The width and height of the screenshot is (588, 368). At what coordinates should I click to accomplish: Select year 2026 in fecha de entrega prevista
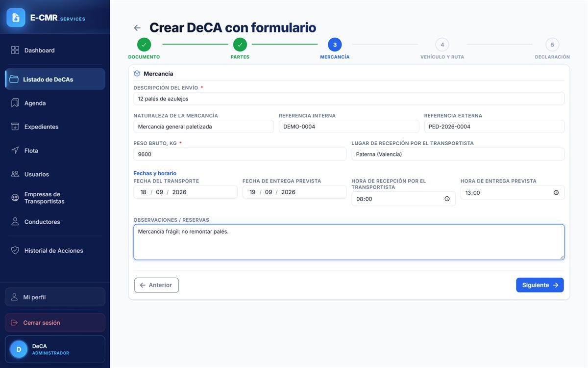point(288,192)
